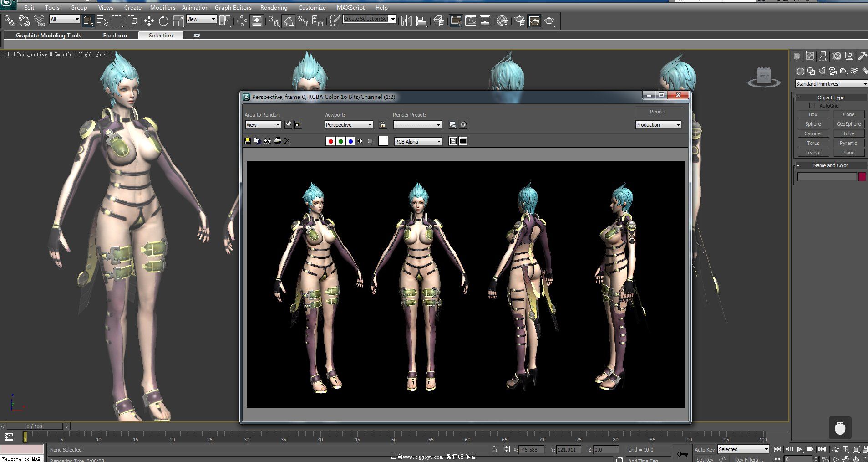The width and height of the screenshot is (868, 462).
Task: Save rendered image with disk icon
Action: click(248, 141)
